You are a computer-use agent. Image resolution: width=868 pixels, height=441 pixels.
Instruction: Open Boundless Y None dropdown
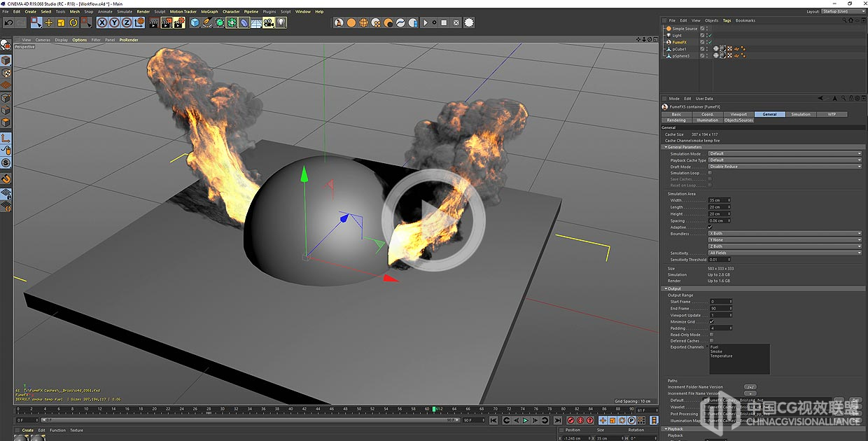[x=785, y=240]
